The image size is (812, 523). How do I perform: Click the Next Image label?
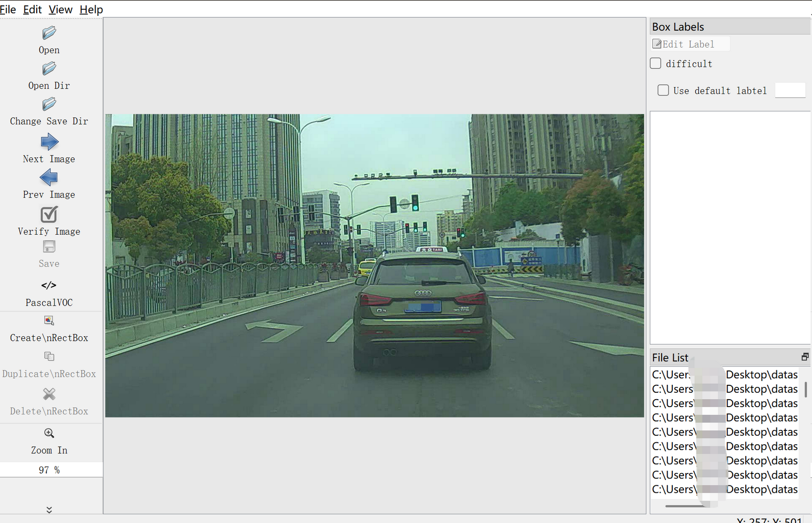[49, 159]
